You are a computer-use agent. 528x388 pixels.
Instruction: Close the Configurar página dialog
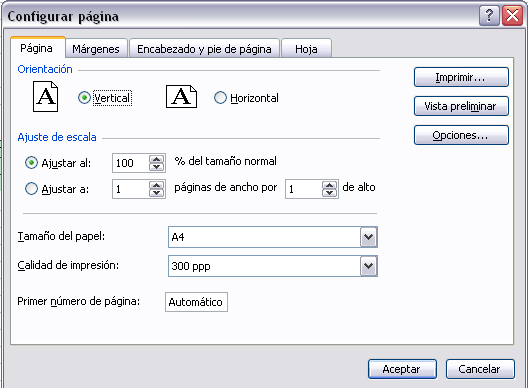coord(513,15)
